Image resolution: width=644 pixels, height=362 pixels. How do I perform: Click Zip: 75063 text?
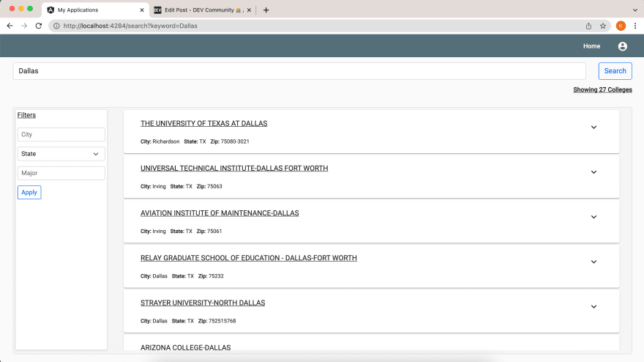pyautogui.click(x=209, y=186)
